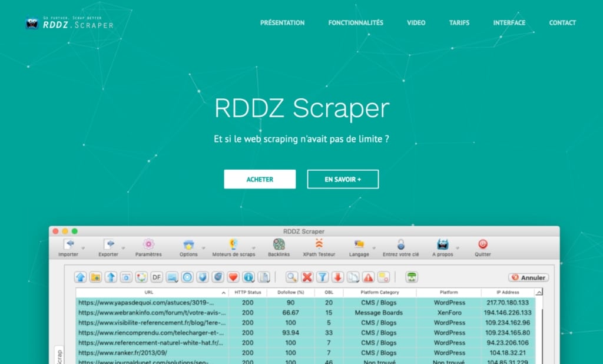
Task: Click the green icon beside the yellow note
Action: (x=412, y=277)
